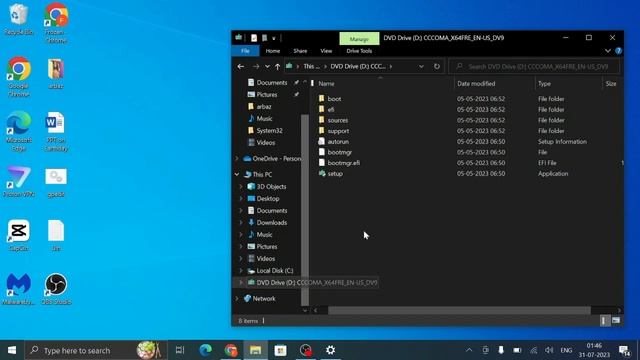This screenshot has height=360, width=640.
Task: Select System32 in the navigation pane
Action: pos(269,131)
